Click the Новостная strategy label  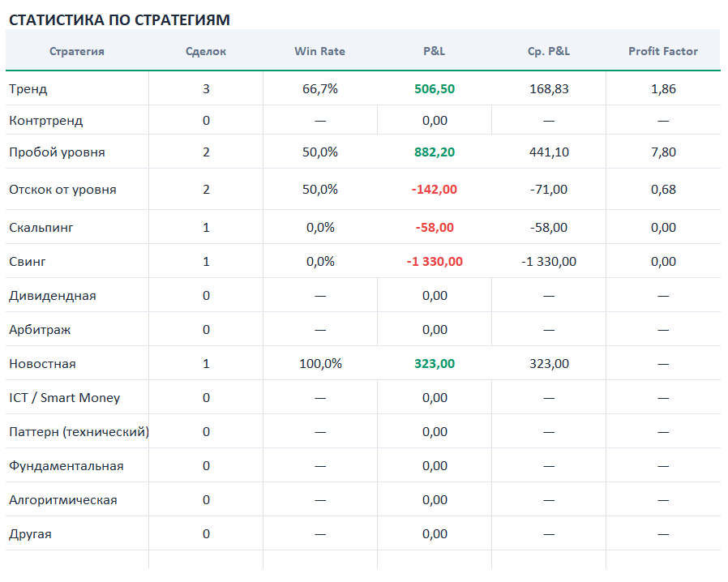coord(42,364)
